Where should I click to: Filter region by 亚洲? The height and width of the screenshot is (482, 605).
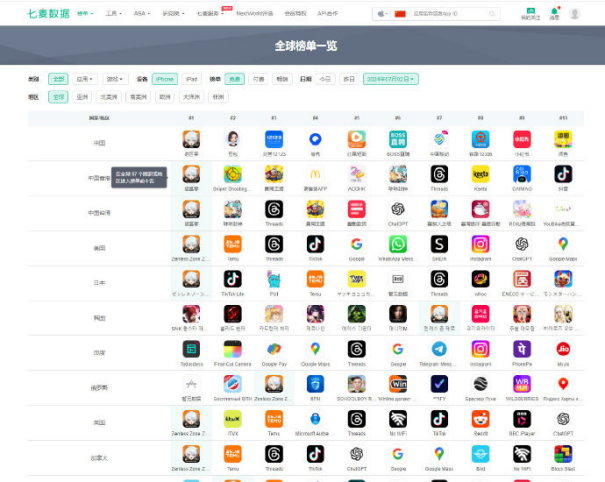[82, 97]
